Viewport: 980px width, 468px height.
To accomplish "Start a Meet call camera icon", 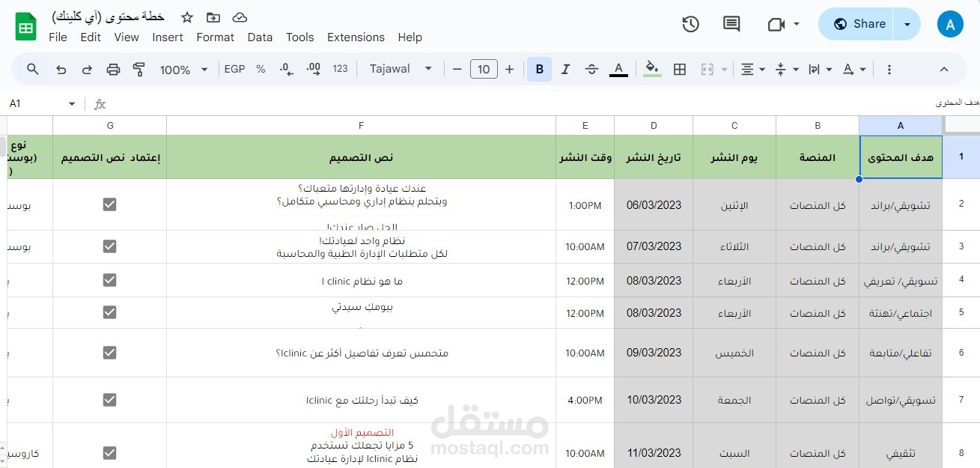I will (x=776, y=24).
